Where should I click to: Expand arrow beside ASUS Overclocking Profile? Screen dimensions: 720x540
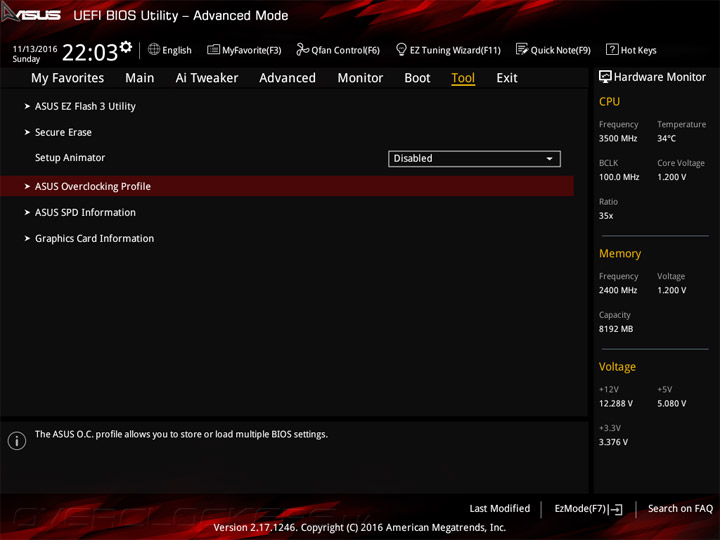click(27, 186)
